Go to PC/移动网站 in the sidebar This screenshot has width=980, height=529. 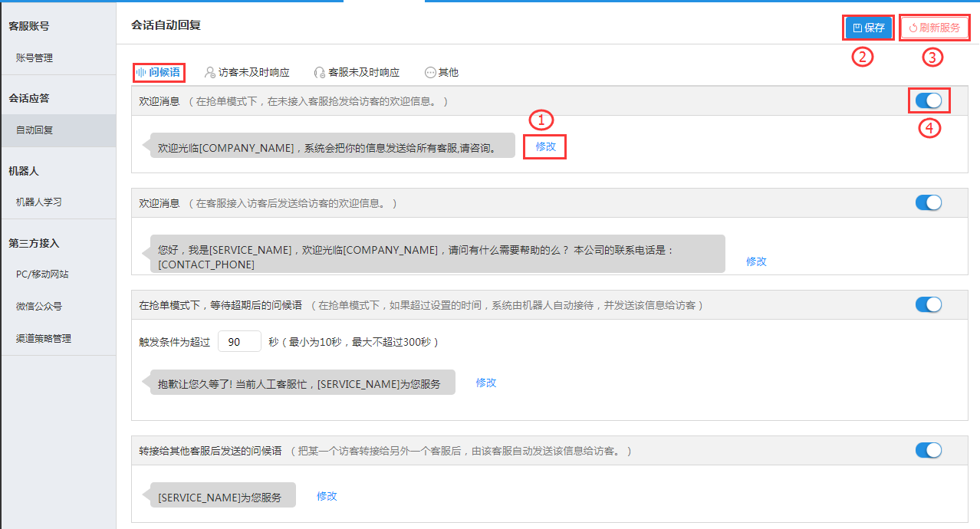coord(42,274)
